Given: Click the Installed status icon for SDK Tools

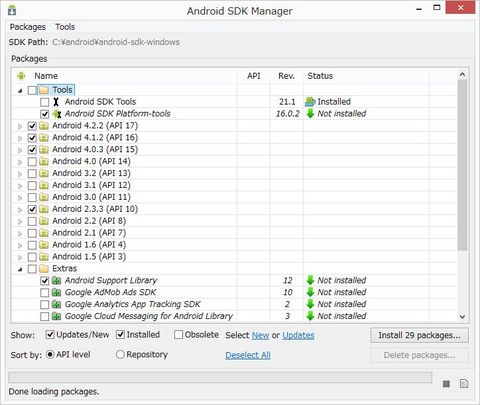Looking at the screenshot, I should [x=310, y=102].
